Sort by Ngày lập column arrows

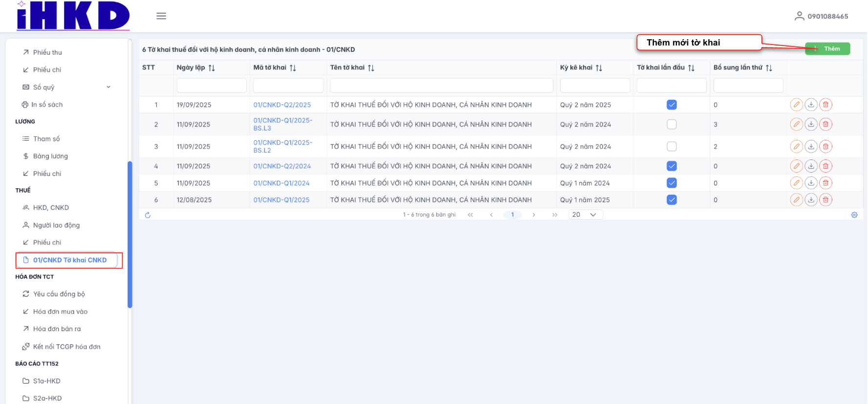point(212,68)
